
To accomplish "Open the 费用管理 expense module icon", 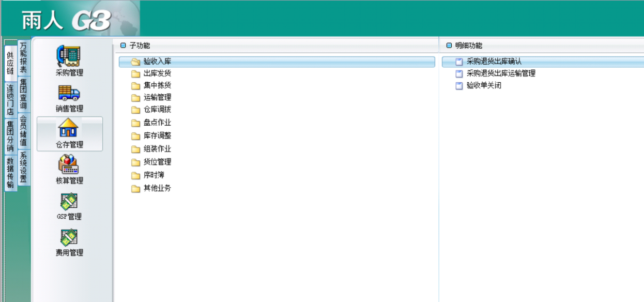I will click(69, 243).
